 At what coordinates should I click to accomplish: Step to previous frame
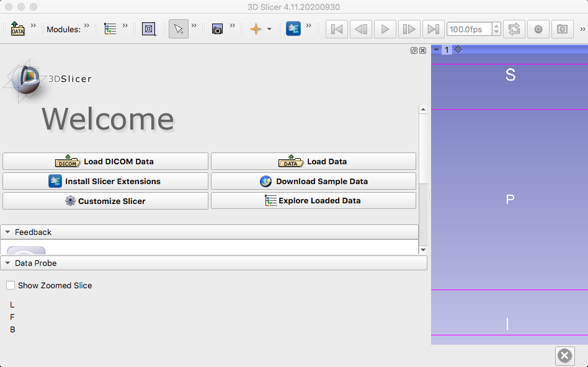tap(361, 29)
